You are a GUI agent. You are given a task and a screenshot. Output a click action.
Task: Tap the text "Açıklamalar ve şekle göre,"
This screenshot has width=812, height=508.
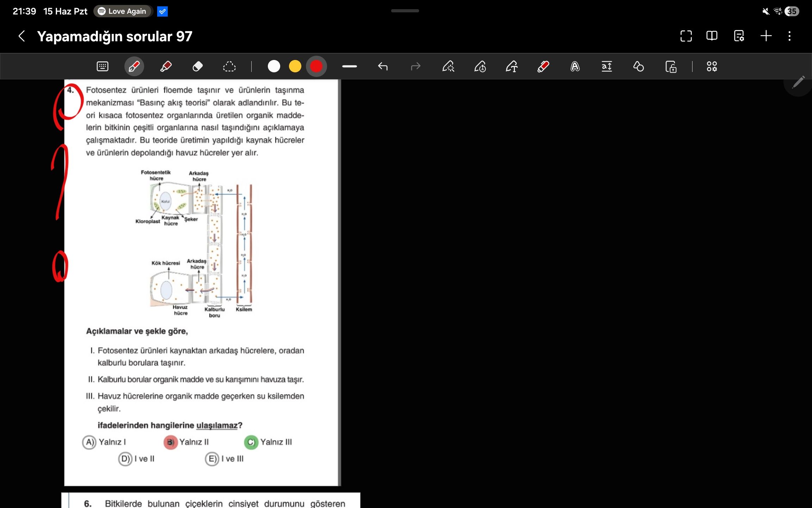tap(137, 331)
